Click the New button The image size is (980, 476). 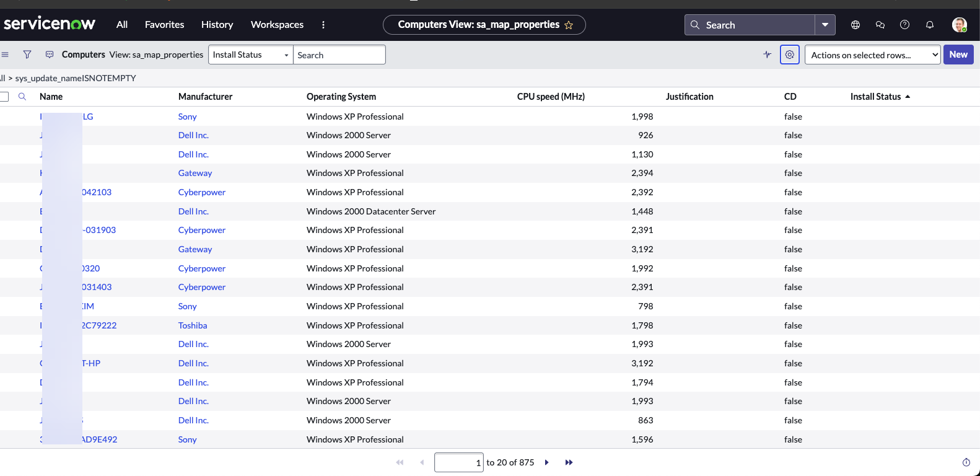(x=958, y=55)
